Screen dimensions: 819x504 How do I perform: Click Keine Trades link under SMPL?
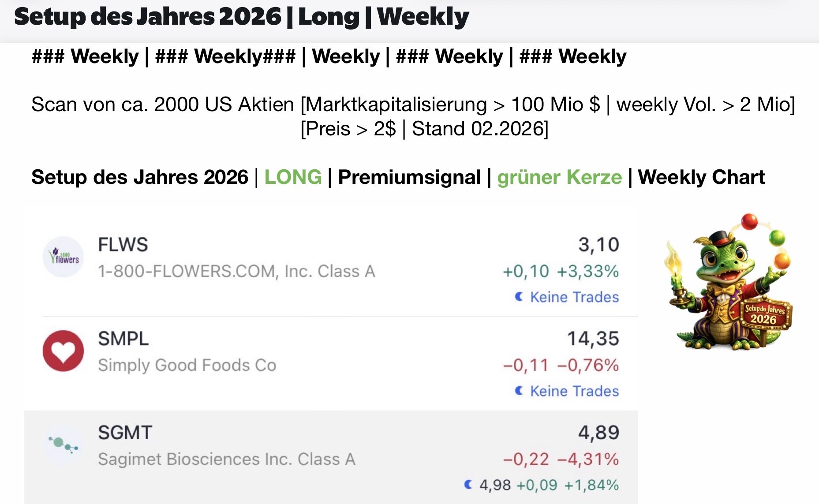574,391
